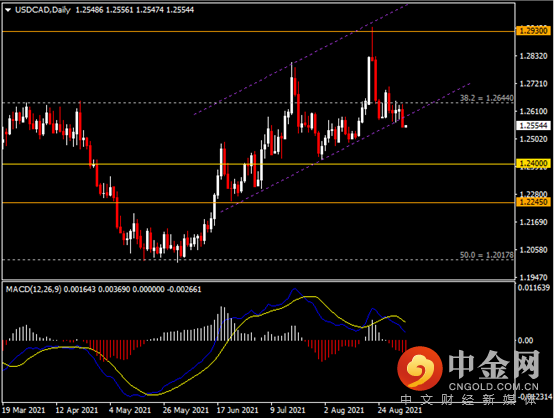Image resolution: width=554 pixels, height=418 pixels.
Task: Select the yellow horizontal line at 1.24000
Action: [258, 164]
